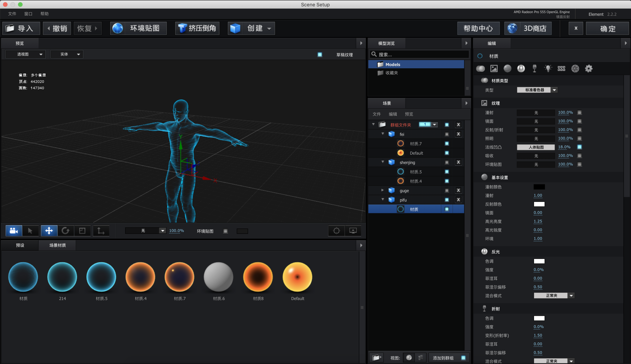The width and height of the screenshot is (631, 364).
Task: Open the 帮助中心 help center
Action: (x=479, y=29)
